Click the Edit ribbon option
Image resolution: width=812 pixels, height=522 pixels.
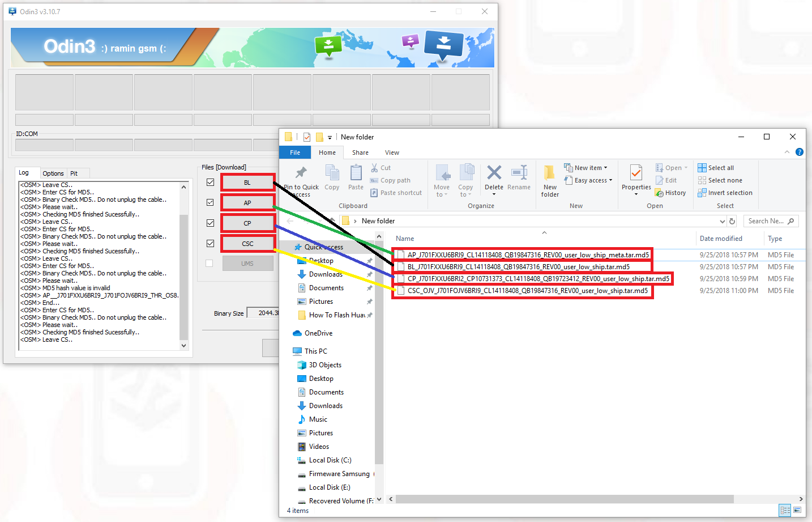pos(666,180)
